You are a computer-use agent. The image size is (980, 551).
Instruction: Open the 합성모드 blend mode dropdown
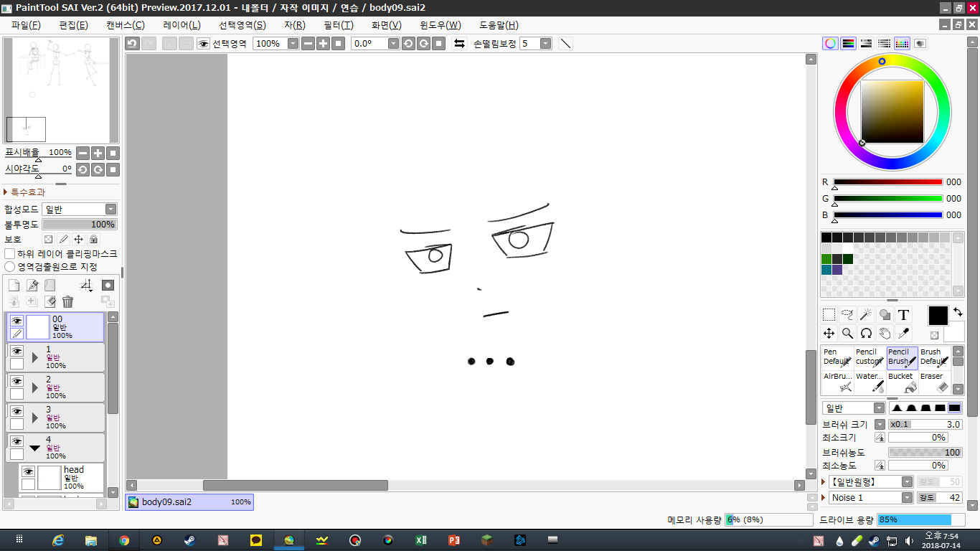[x=79, y=209]
